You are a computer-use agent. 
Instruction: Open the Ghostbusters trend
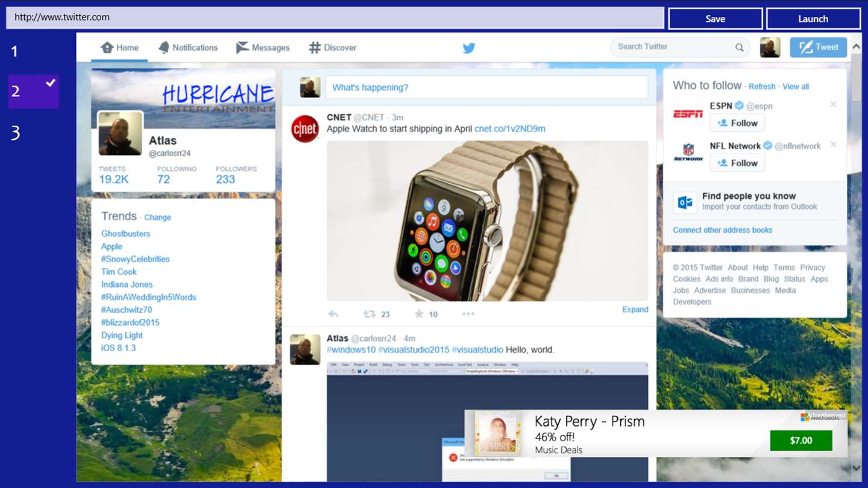click(x=125, y=234)
